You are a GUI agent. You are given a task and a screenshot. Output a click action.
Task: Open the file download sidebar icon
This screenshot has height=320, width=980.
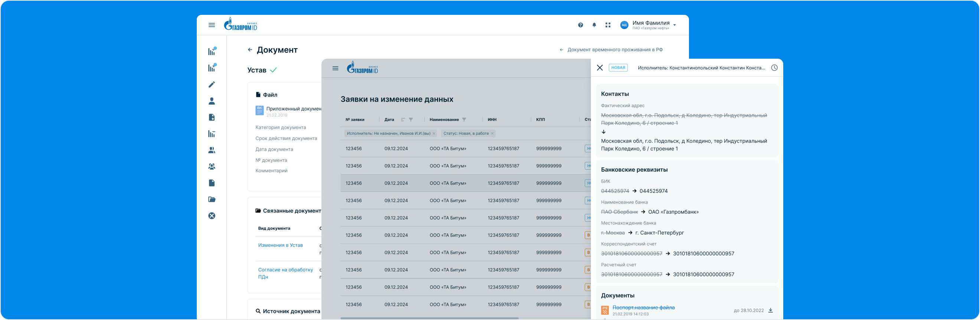tap(212, 117)
